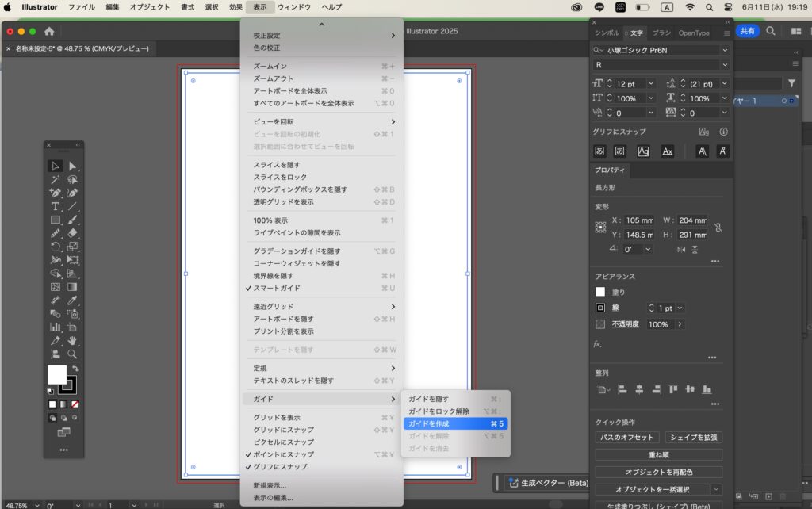The height and width of the screenshot is (509, 812).
Task: Click the fx effects icon in アピアランス
Action: [598, 344]
